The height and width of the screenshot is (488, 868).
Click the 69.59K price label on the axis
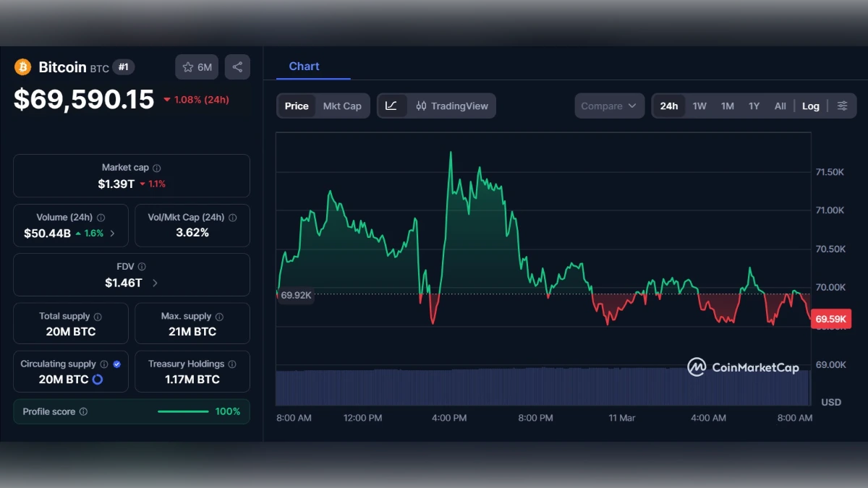coord(830,319)
